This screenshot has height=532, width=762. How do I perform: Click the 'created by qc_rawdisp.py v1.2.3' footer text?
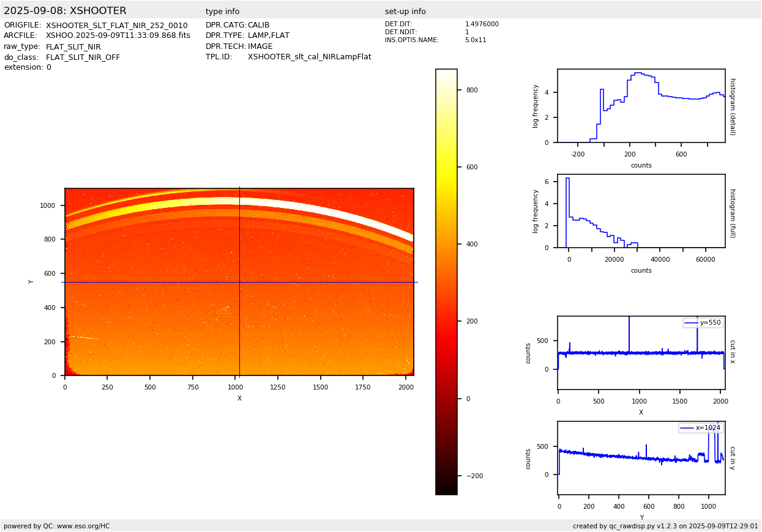coord(665,526)
